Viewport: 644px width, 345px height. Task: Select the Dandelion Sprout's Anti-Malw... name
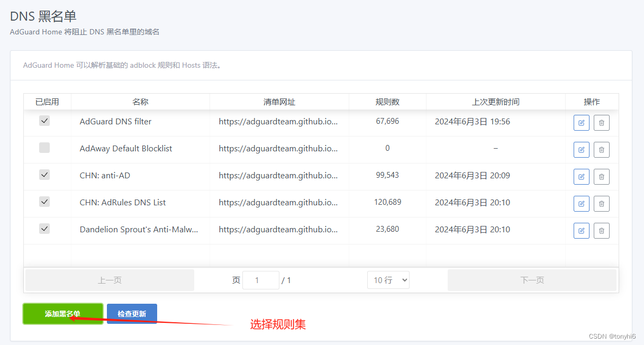point(139,229)
